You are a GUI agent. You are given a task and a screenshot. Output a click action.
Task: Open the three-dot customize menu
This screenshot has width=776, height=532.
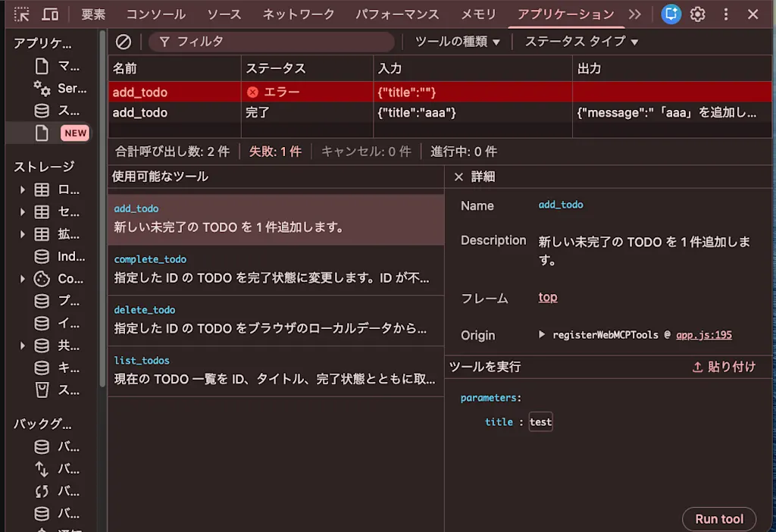point(725,14)
